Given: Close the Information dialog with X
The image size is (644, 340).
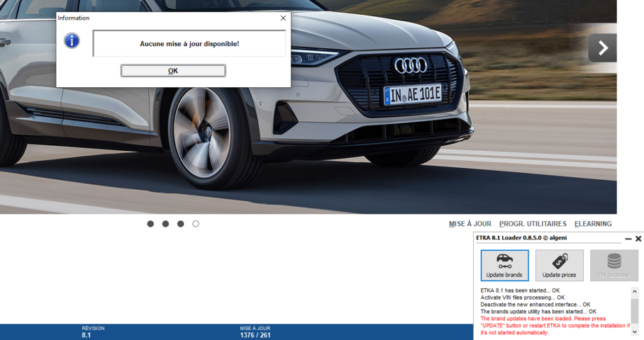Looking at the screenshot, I should 283,18.
